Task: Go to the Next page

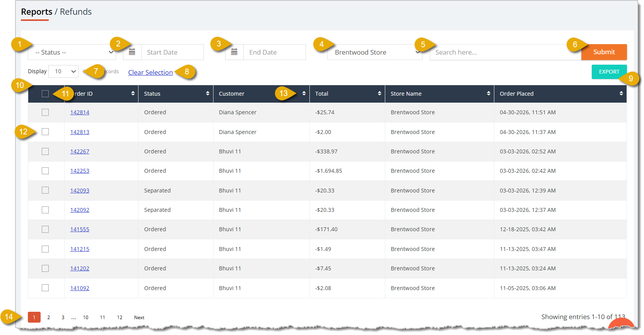Action: click(x=139, y=318)
